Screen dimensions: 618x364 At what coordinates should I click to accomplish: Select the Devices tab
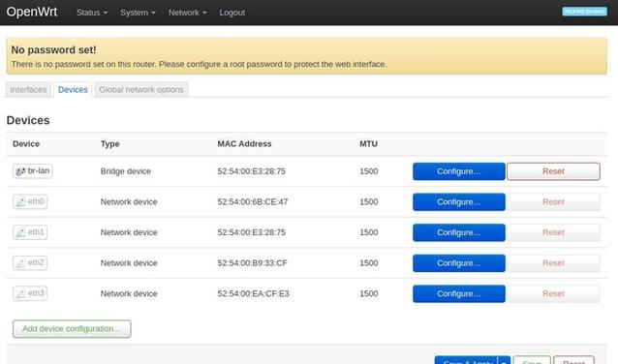tap(73, 90)
